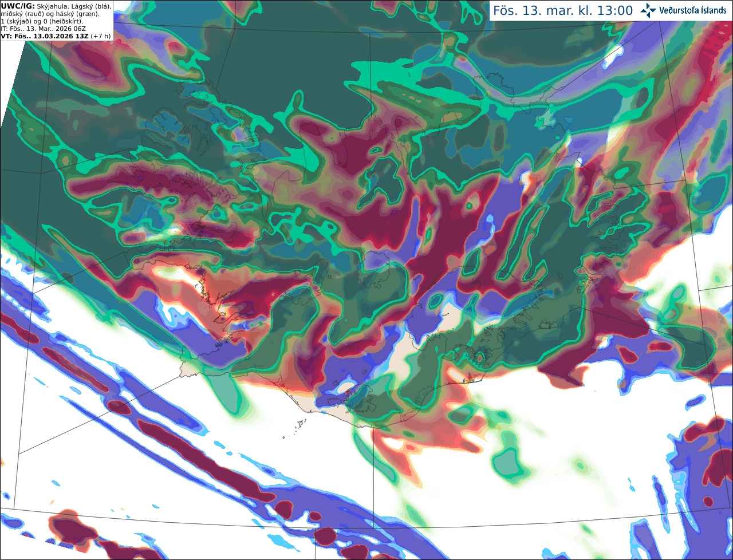This screenshot has height=560, width=733.
Task: Click the Veðurstofa Íslands logo icon
Action: pos(648,10)
